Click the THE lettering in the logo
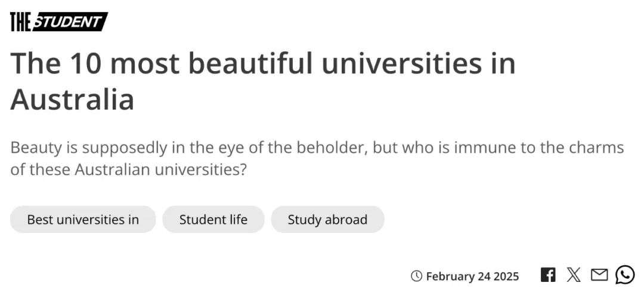 20,22
